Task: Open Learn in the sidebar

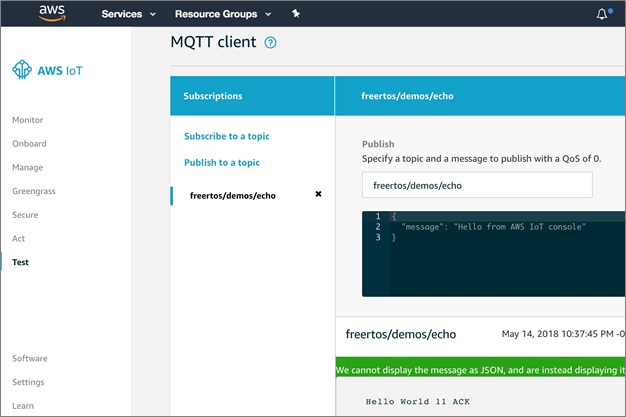Action: 23,406
